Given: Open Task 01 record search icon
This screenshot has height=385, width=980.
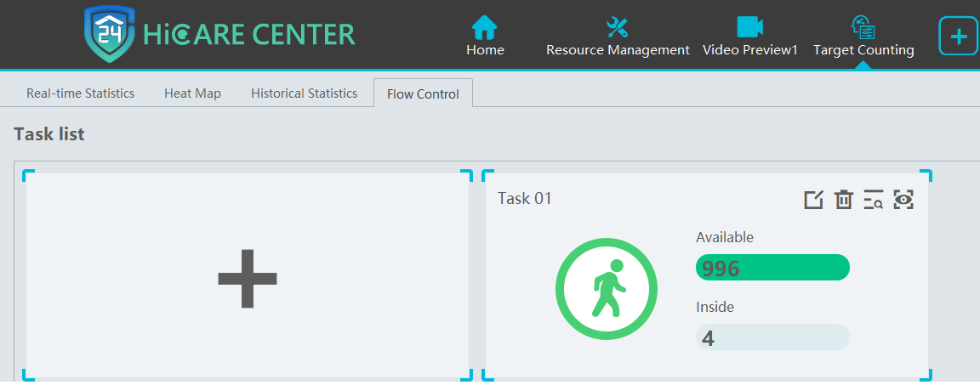Looking at the screenshot, I should 873,200.
